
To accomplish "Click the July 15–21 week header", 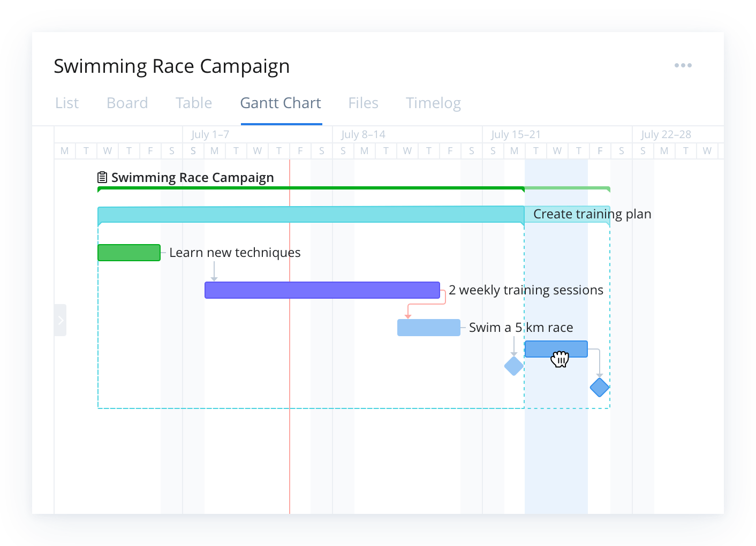I will click(x=515, y=134).
